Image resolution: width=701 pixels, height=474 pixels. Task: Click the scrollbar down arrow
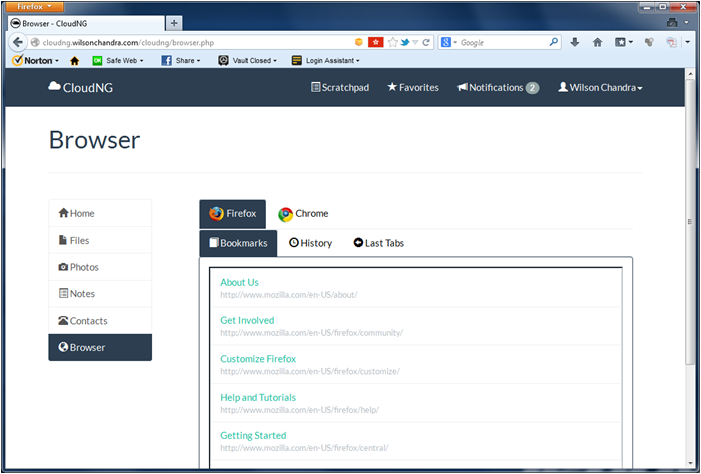click(689, 463)
